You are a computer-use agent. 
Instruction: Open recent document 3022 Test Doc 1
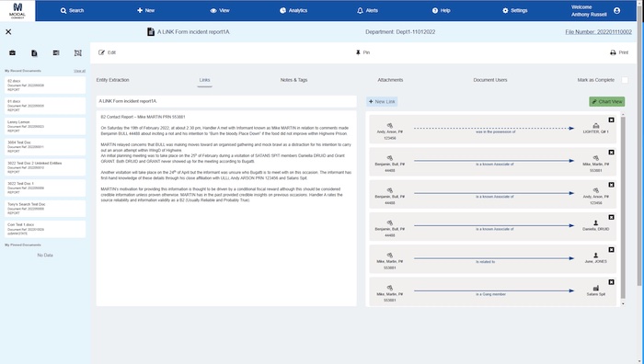(45, 188)
